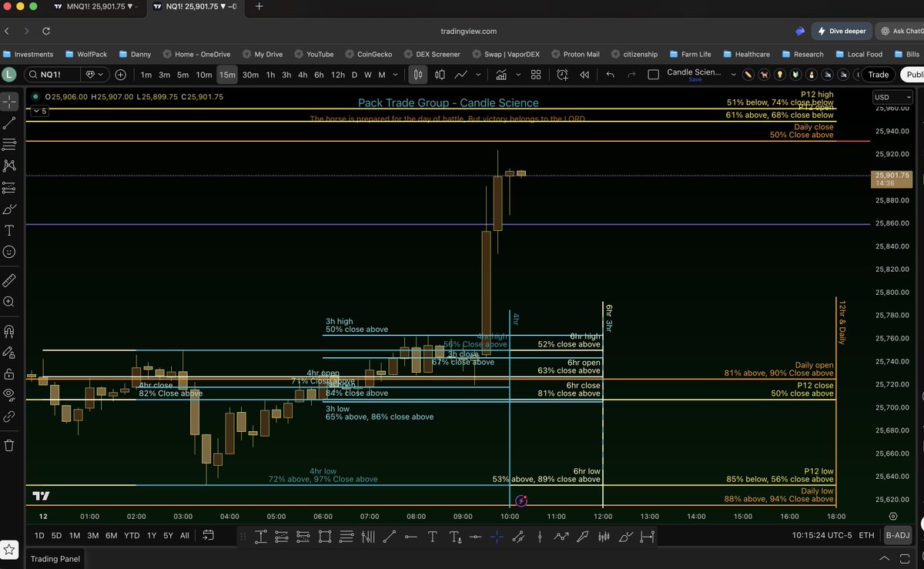This screenshot has height=569, width=924.
Task: Open the candlestick chart type selector
Action: pos(418,75)
